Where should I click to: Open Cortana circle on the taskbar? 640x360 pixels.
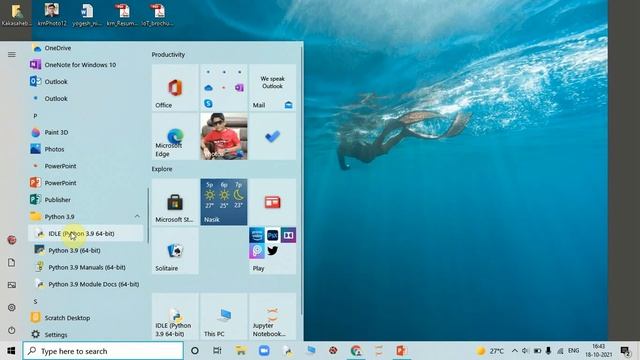click(195, 351)
